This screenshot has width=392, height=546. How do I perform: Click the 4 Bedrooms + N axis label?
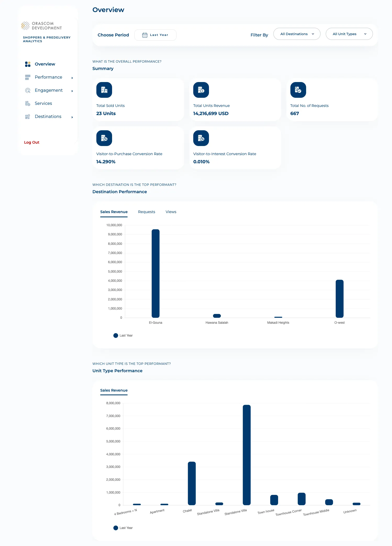coord(125,512)
